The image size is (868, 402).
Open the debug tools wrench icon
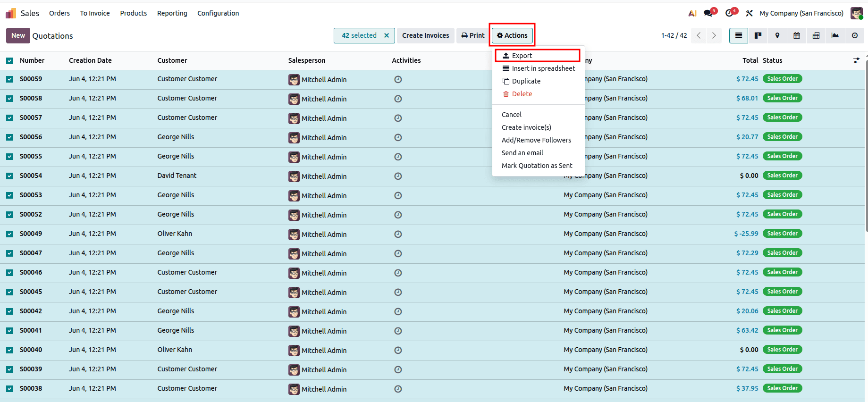(x=749, y=13)
